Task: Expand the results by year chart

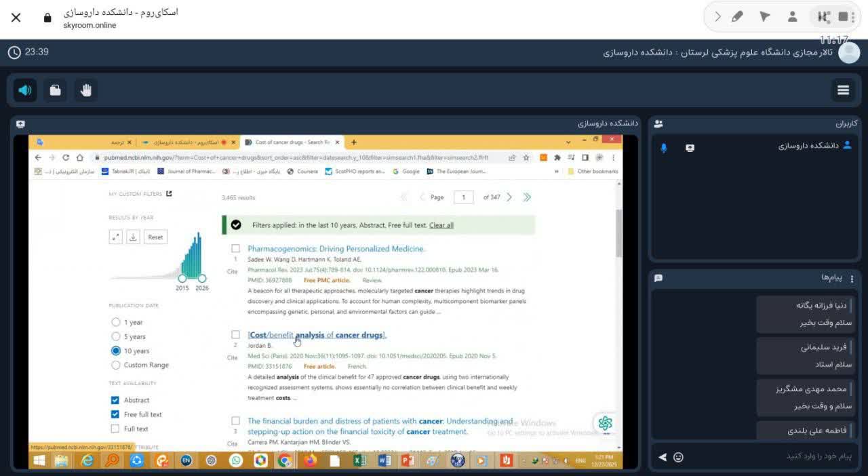Action: tap(115, 237)
